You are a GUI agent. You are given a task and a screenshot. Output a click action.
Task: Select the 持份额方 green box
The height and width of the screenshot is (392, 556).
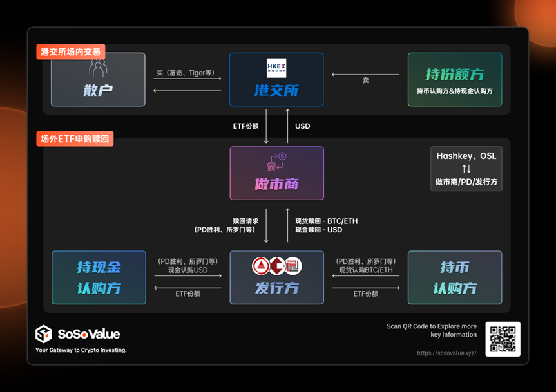(454, 79)
